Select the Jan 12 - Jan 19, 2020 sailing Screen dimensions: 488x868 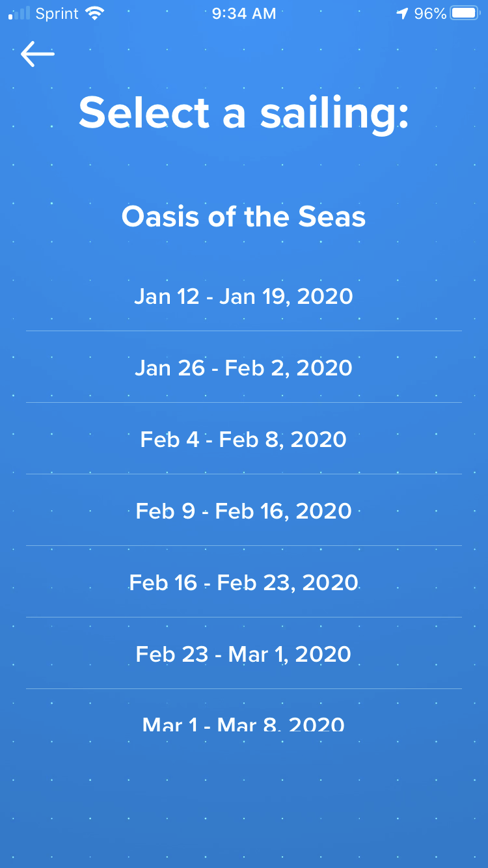244,296
